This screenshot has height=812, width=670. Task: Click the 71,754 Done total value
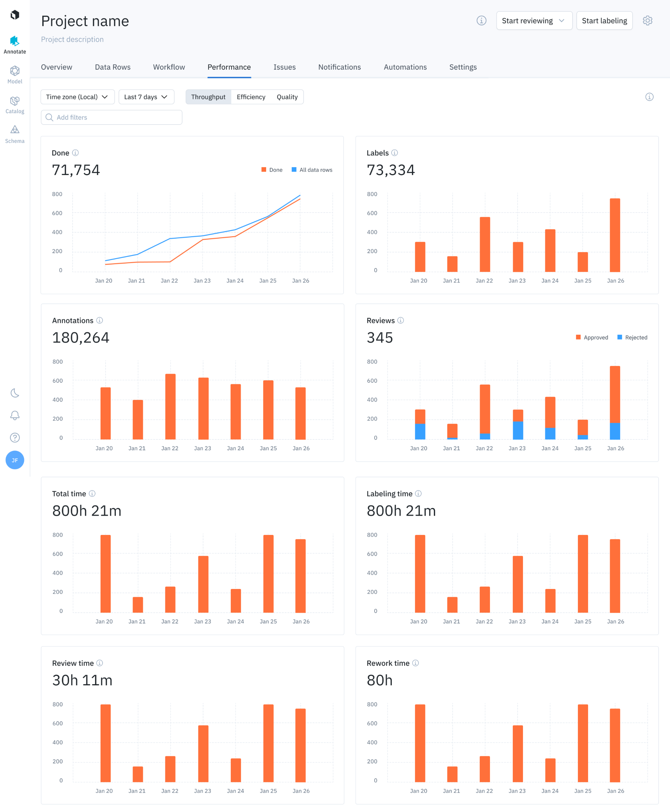(x=76, y=170)
